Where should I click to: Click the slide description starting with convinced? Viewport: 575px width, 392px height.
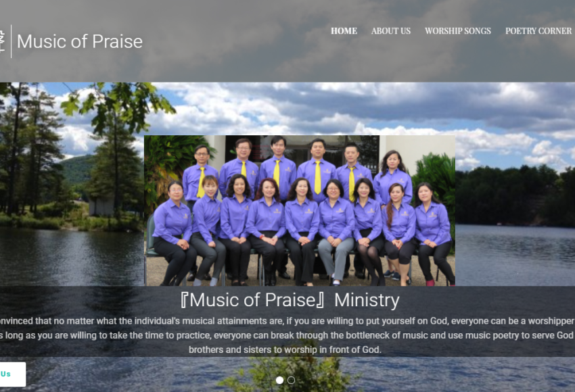click(287, 321)
